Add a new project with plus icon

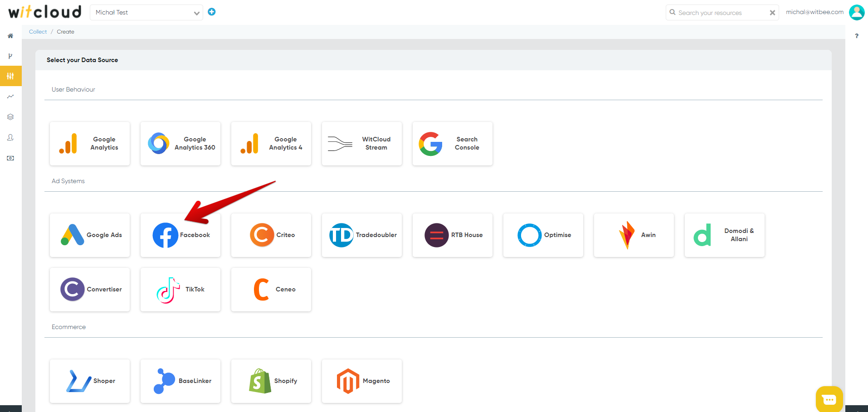[x=212, y=12]
